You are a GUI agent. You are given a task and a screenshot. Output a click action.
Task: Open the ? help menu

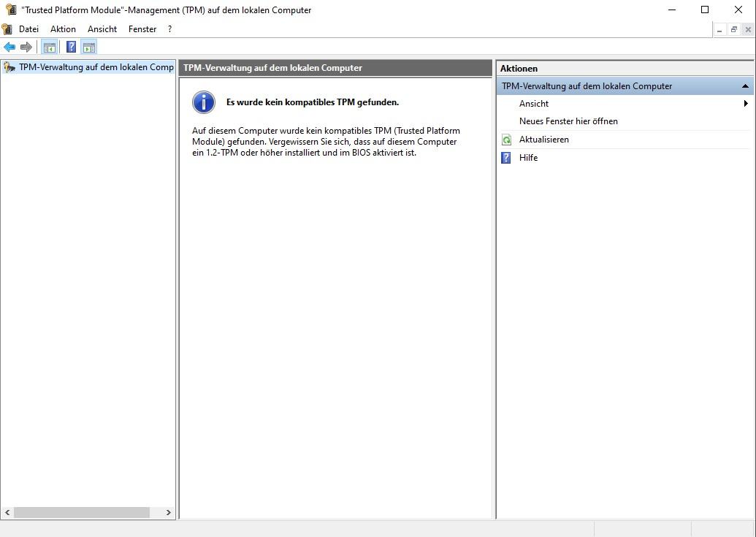pos(169,29)
